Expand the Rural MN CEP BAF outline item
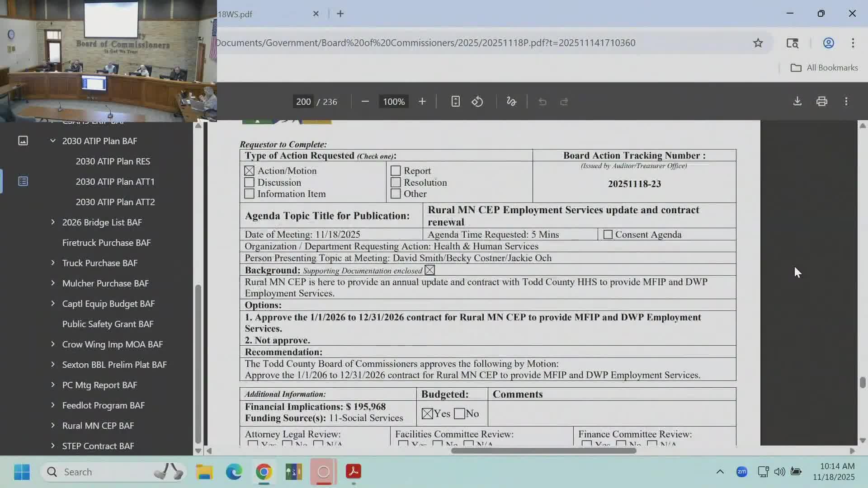 tap(53, 426)
